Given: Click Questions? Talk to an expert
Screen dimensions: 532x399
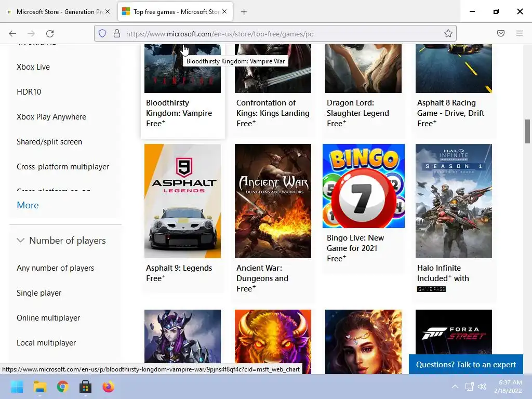Looking at the screenshot, I should (466, 364).
